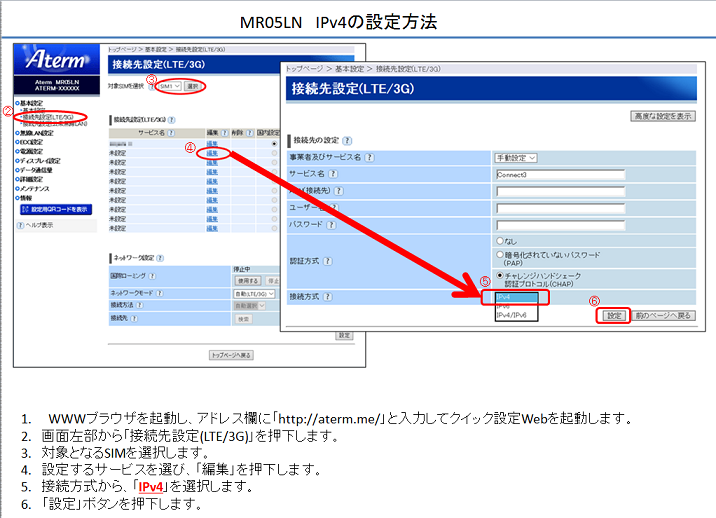Open ECO設定 in the sidebar menu
Viewport: 716px width, 518px height.
coord(30,142)
